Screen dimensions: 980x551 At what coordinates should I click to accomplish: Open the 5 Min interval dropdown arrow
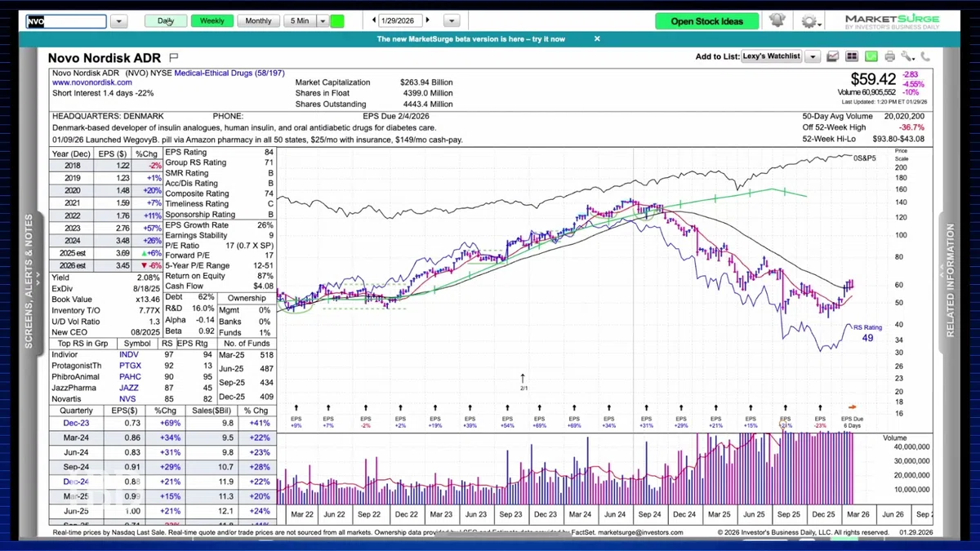tap(323, 21)
